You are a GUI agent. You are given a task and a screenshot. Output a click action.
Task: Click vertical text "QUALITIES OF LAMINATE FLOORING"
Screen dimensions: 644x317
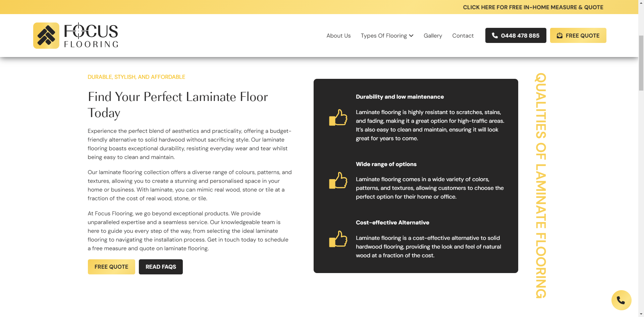(x=541, y=186)
